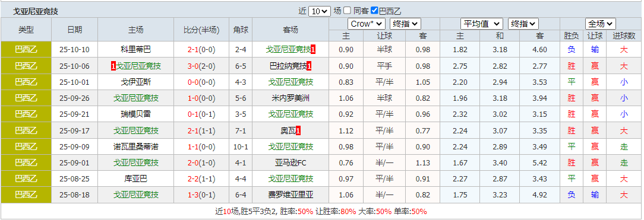Click the 比分(半场) column header
Viewport: 644px width, 220px height.
(201, 30)
